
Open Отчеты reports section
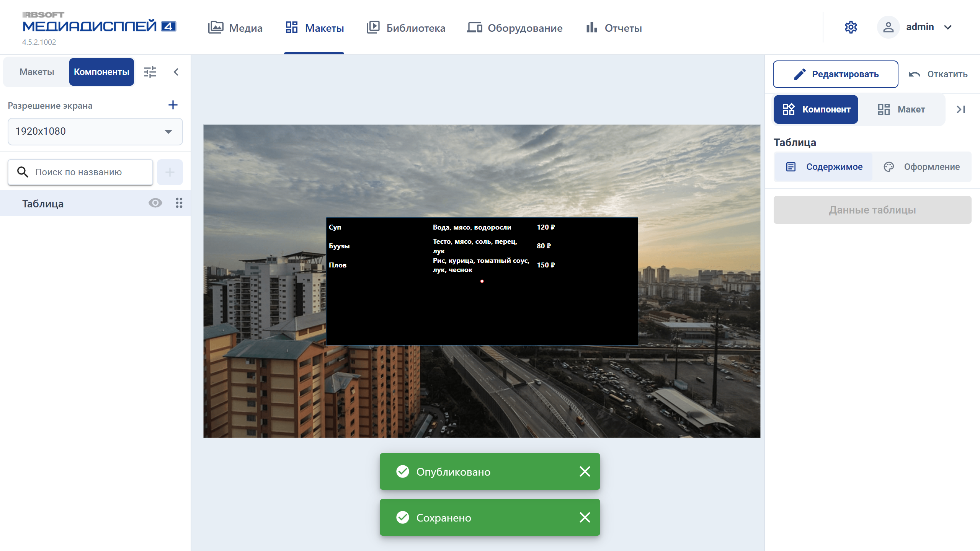[x=614, y=28]
